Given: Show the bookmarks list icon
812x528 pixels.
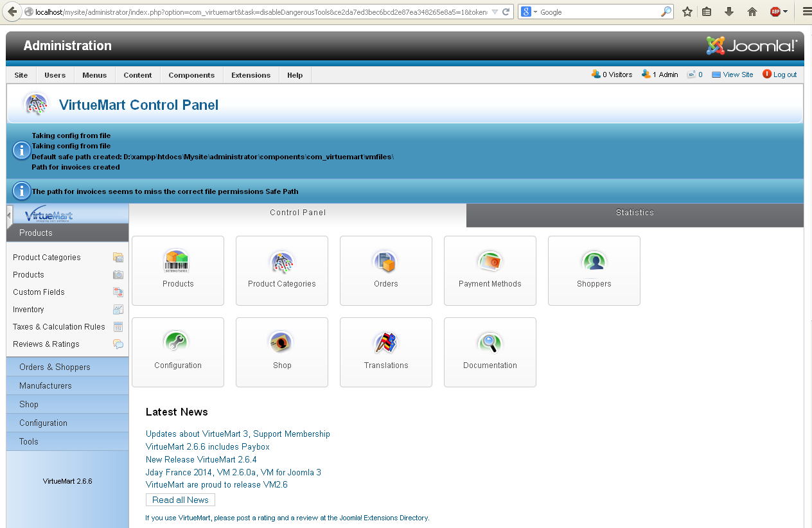Looking at the screenshot, I should tap(707, 12).
